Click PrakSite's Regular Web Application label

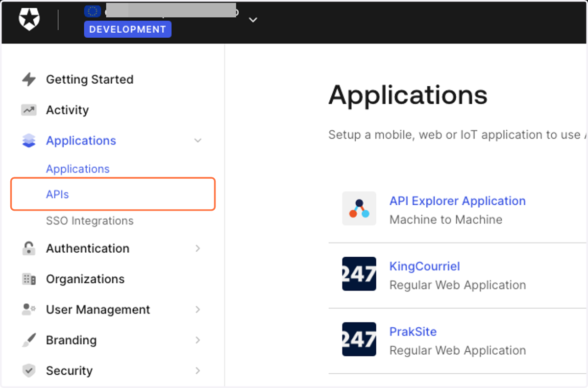click(x=458, y=351)
